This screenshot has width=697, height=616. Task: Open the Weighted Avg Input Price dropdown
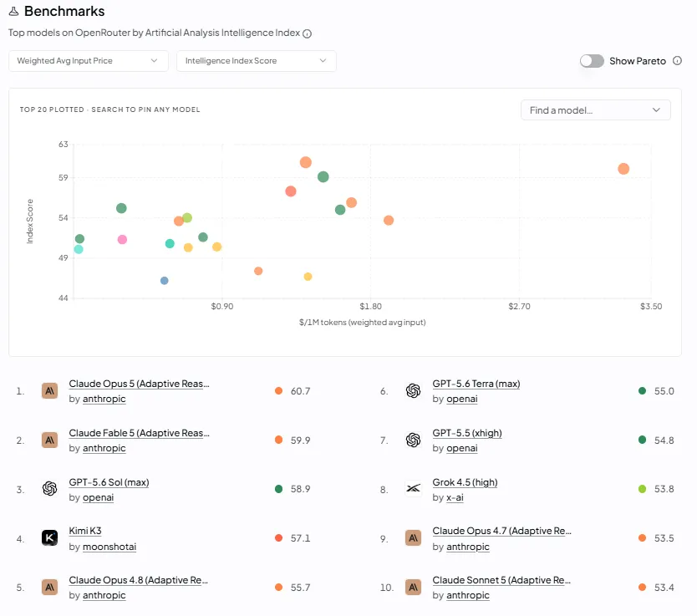(x=89, y=61)
